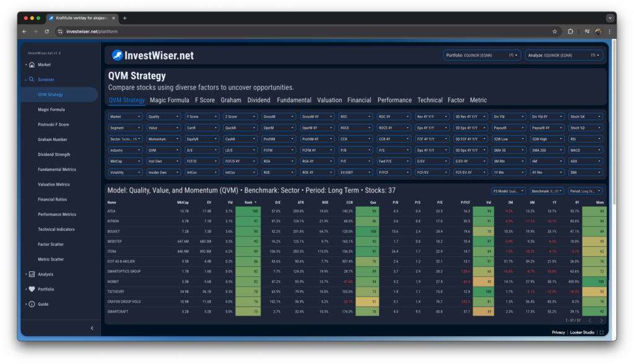The width and height of the screenshot is (634, 364).
Task: Go to previous table page arrow
Action: (590, 320)
